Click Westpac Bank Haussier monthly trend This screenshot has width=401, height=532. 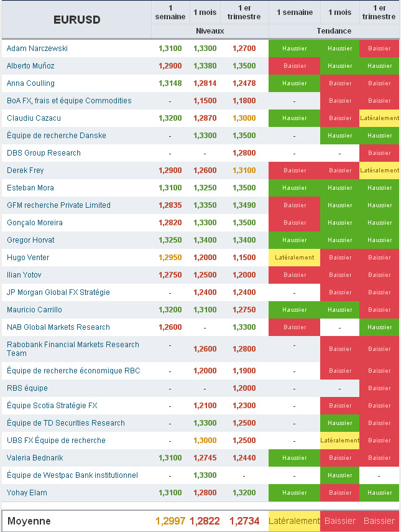click(339, 475)
